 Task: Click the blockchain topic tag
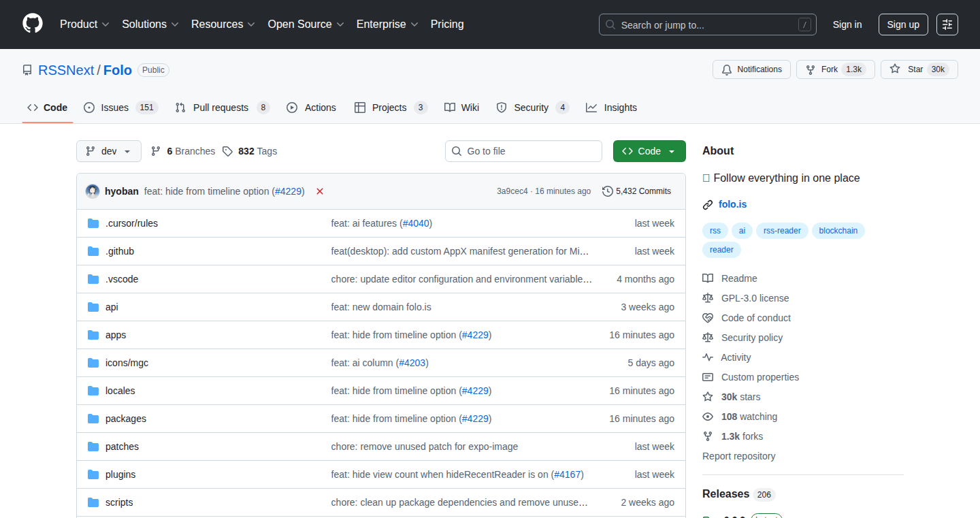click(x=838, y=231)
